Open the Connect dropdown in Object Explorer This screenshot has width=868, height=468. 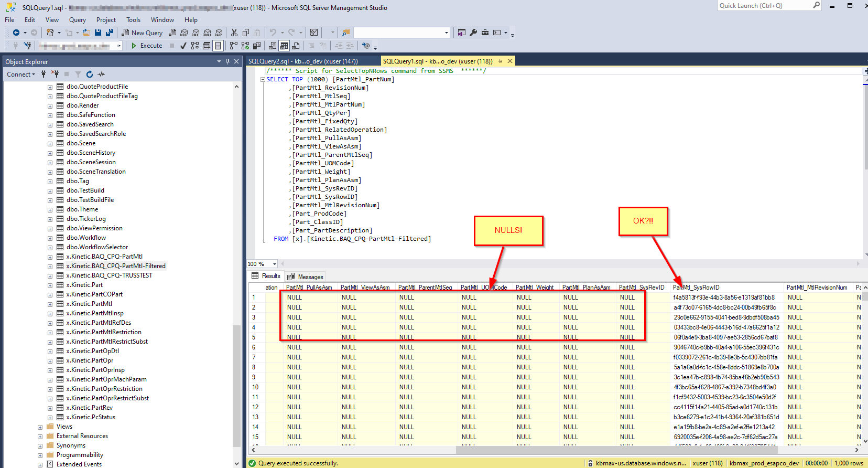pos(21,75)
